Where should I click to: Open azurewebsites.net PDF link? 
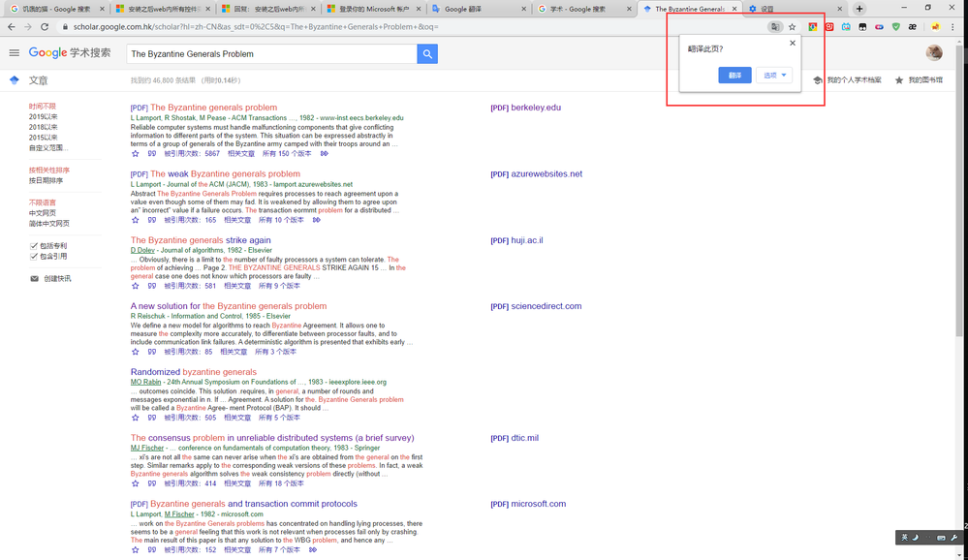tap(536, 174)
